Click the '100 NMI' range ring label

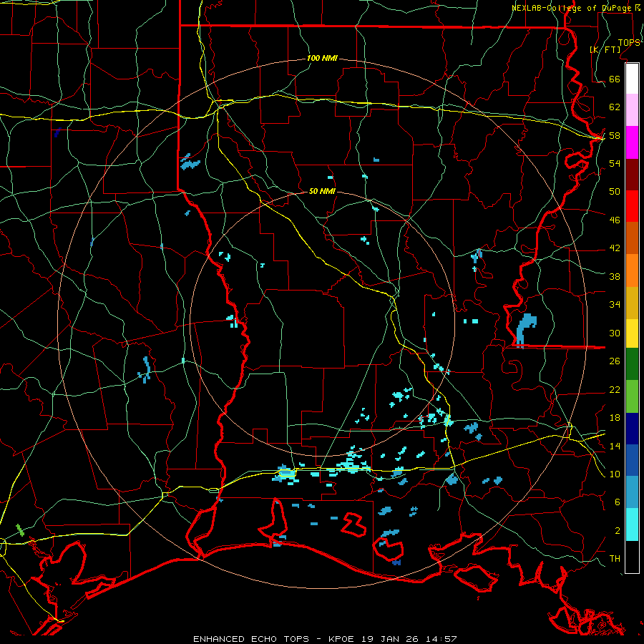[x=322, y=58]
